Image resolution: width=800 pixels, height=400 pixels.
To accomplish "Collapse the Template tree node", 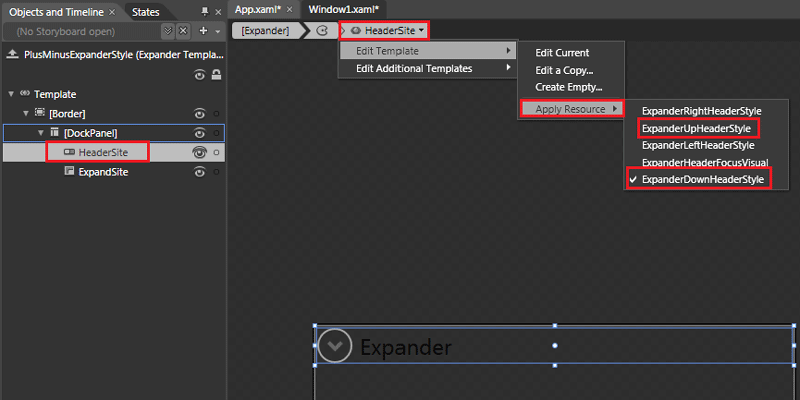I will (11, 94).
